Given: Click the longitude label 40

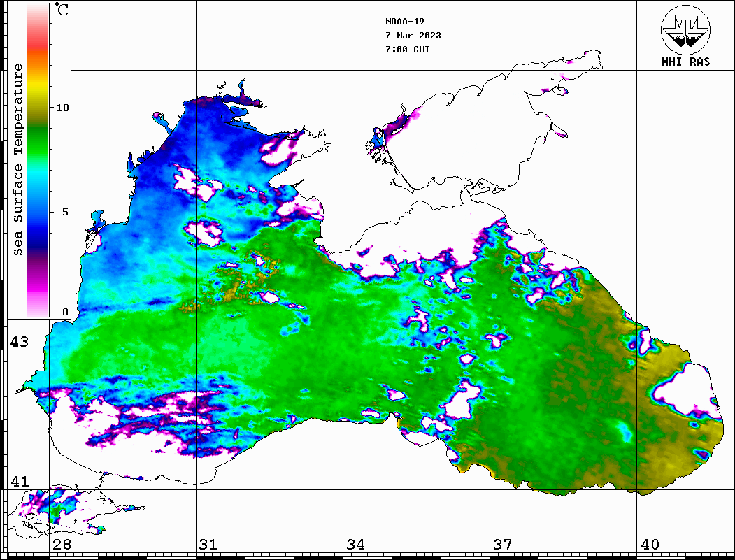Looking at the screenshot, I should pyautogui.click(x=650, y=545).
